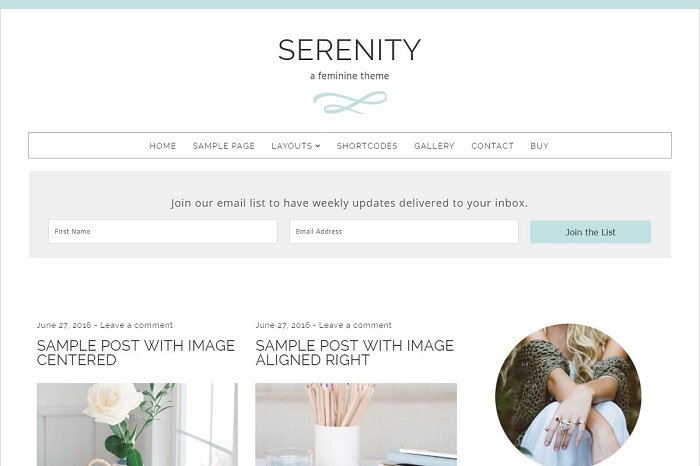The height and width of the screenshot is (466, 700).
Task: Click the Buy menu item
Action: [x=539, y=146]
